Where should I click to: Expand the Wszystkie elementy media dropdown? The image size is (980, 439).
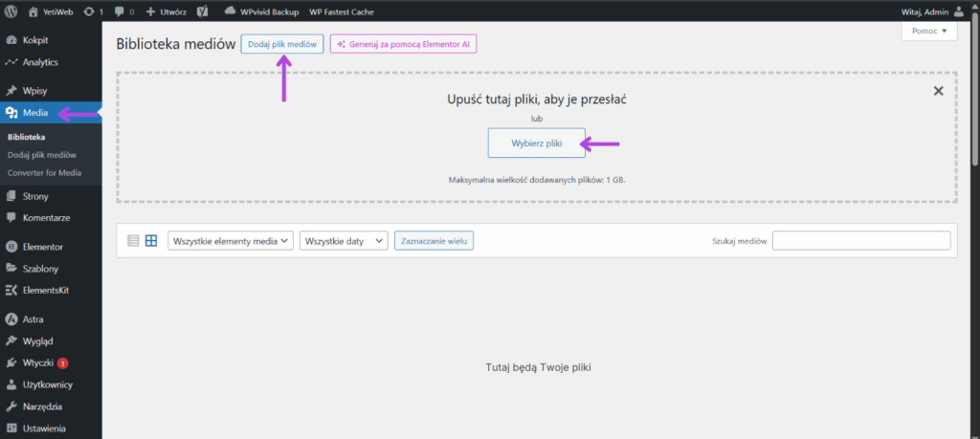[x=230, y=242]
